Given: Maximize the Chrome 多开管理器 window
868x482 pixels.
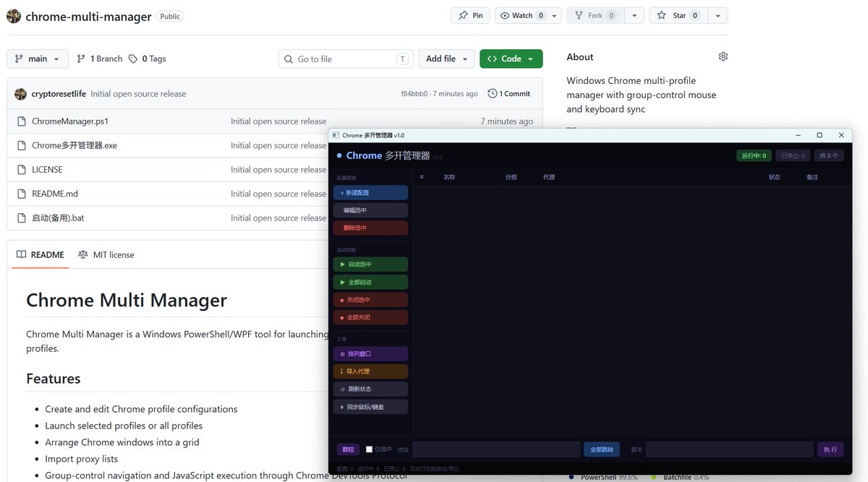Looking at the screenshot, I should (x=820, y=135).
